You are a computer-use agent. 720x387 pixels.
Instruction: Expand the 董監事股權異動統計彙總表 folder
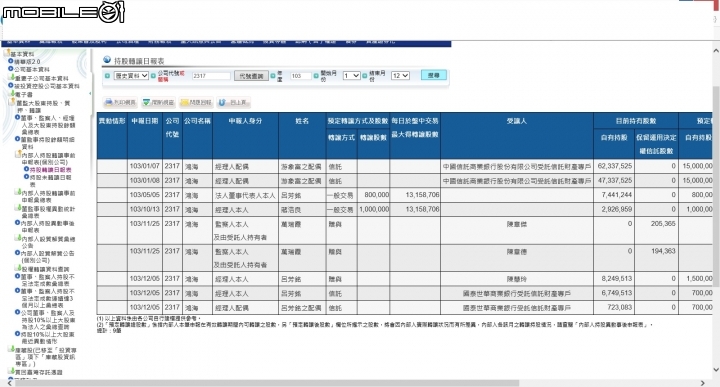(18, 208)
